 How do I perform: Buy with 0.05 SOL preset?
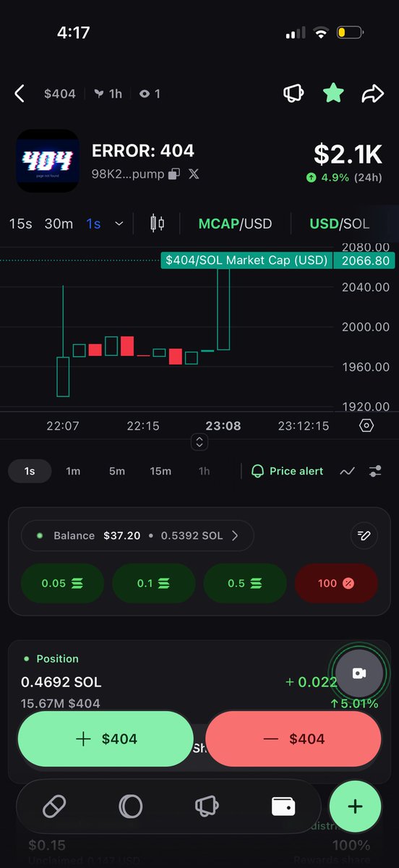[62, 583]
